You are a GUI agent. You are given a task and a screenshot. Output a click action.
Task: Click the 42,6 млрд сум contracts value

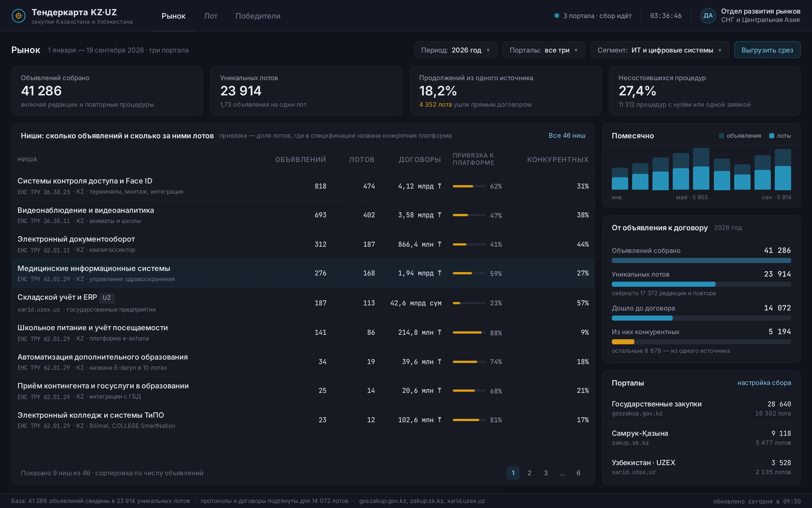(x=416, y=303)
